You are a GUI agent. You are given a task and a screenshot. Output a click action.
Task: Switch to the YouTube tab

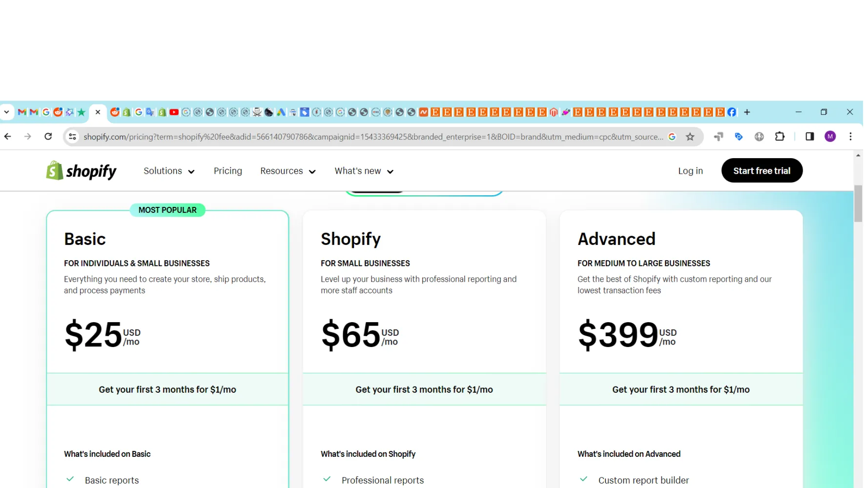[x=174, y=112]
